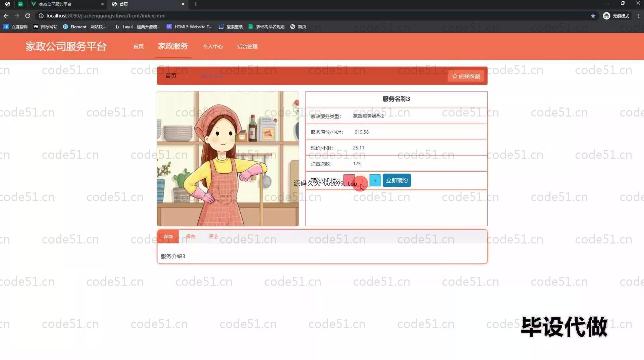Click the current price 25.11
The height and width of the screenshot is (360, 644).
coord(358,148)
